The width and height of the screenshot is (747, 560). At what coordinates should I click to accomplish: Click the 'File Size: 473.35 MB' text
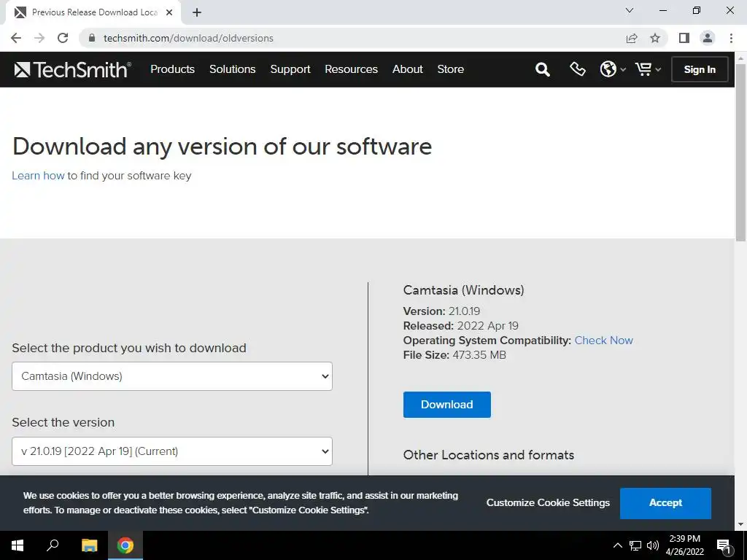point(454,355)
